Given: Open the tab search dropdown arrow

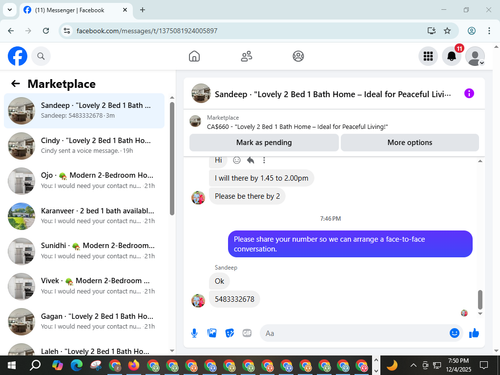Looking at the screenshot, I should pyautogui.click(x=10, y=10).
